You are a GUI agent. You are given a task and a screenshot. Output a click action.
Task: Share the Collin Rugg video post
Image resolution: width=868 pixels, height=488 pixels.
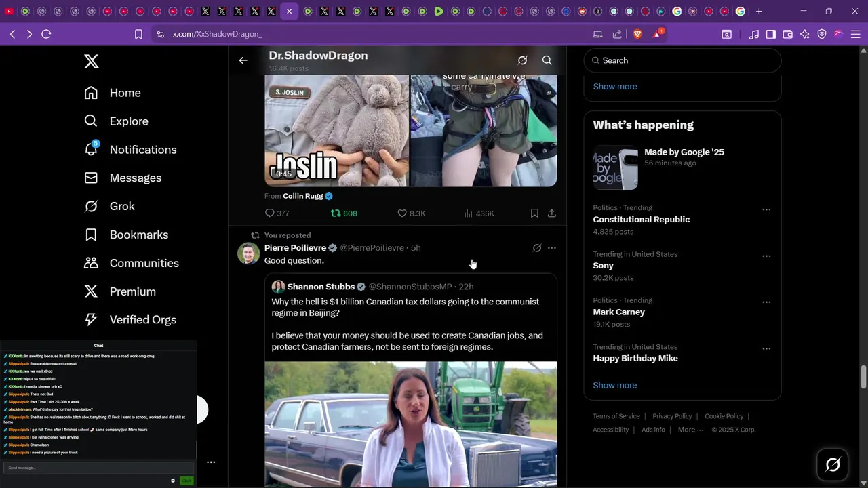552,213
